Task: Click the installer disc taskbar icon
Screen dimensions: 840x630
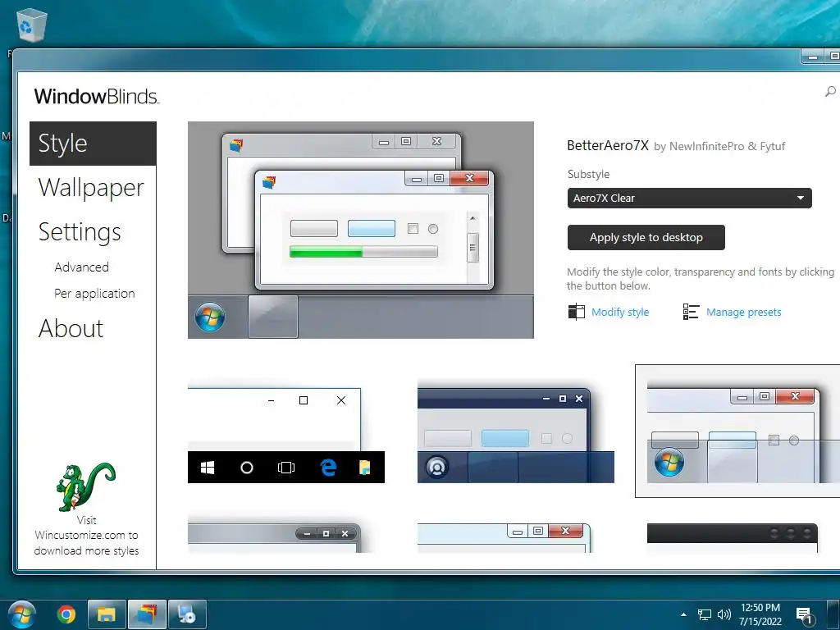Action: pyautogui.click(x=187, y=614)
